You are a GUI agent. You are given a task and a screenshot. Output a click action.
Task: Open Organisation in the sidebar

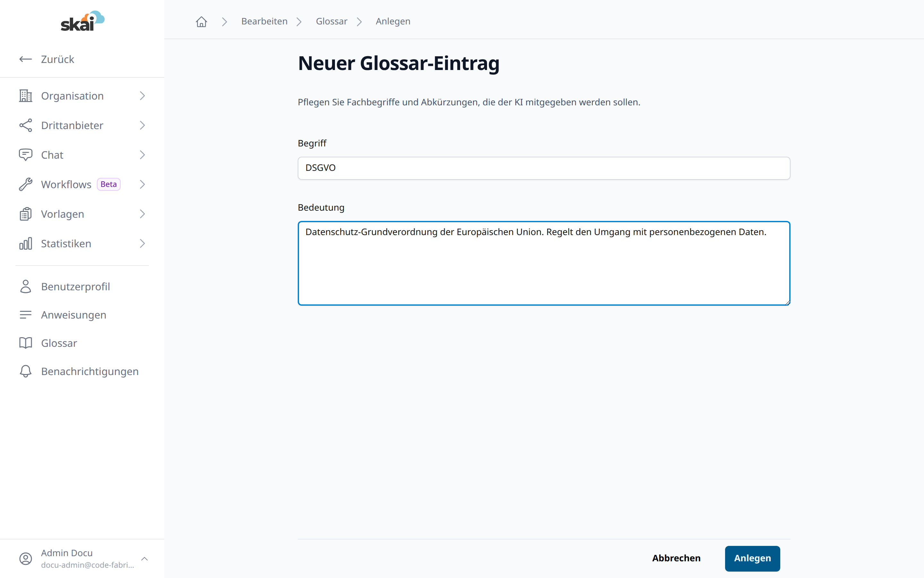pos(82,96)
